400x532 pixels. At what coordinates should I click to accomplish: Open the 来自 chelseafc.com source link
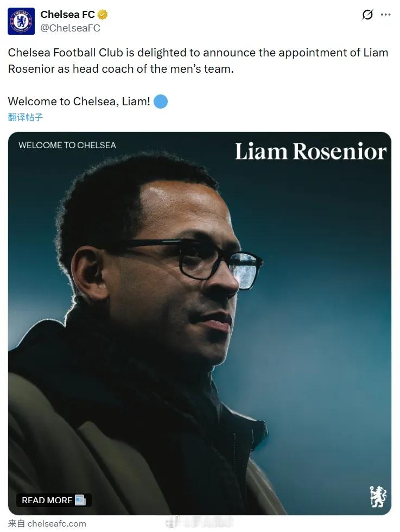[x=47, y=523]
